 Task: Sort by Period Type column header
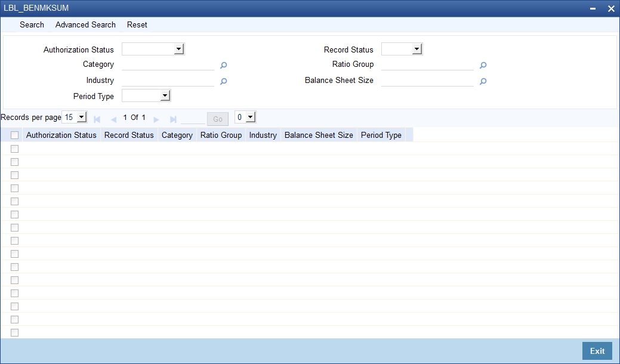[381, 135]
